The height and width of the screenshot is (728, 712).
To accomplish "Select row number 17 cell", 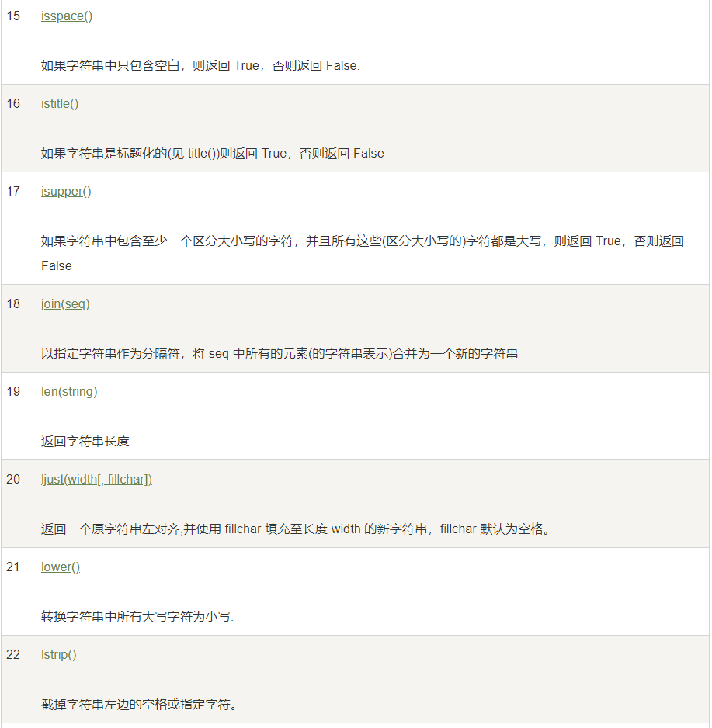I will (14, 191).
